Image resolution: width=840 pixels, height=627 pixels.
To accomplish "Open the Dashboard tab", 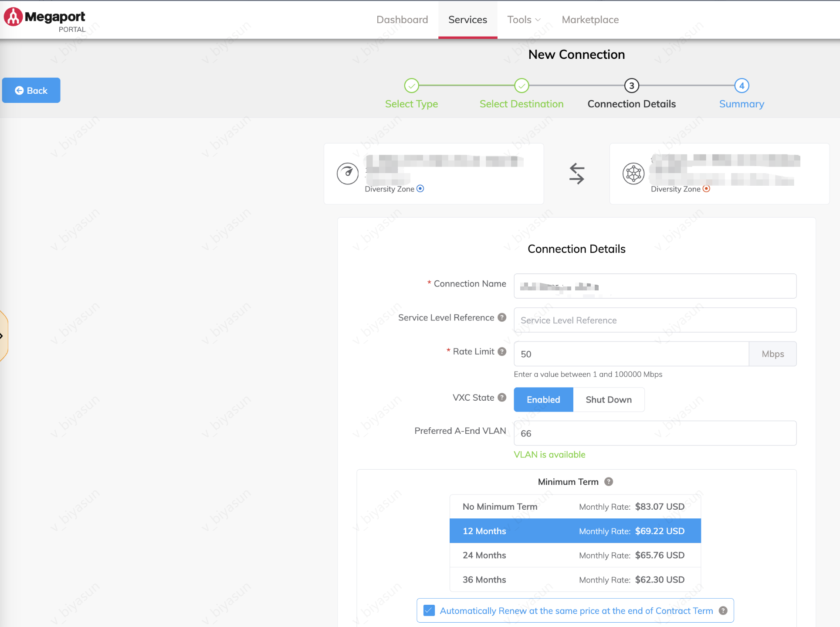I will pyautogui.click(x=402, y=20).
